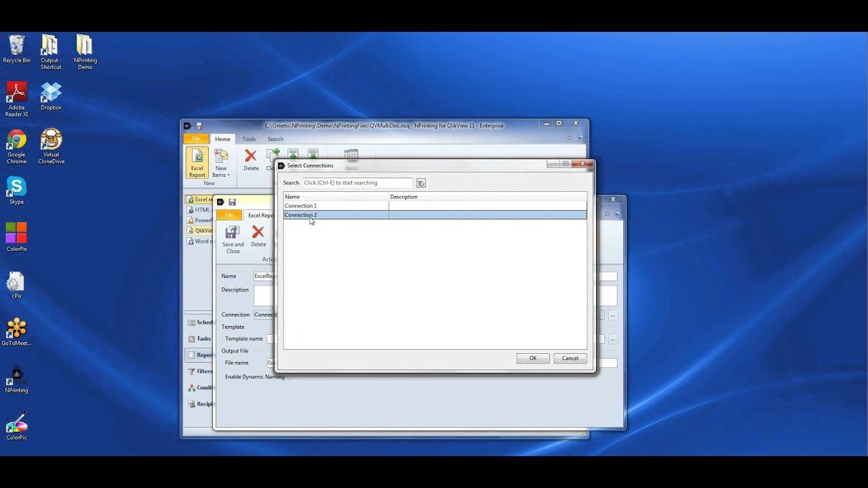Launch ColorPic desktop icon

(x=16, y=426)
